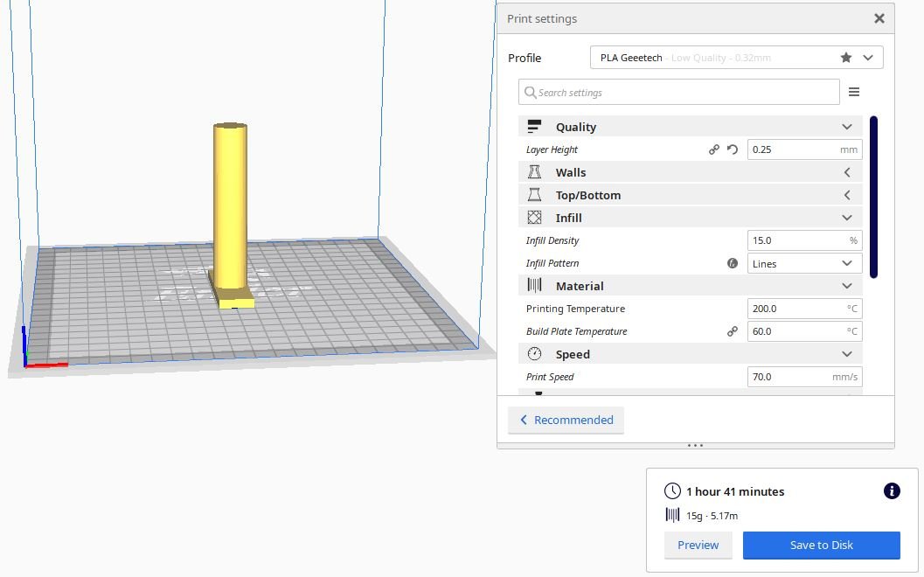Open the settings visibility hamburger menu
The height and width of the screenshot is (577, 924).
click(853, 92)
